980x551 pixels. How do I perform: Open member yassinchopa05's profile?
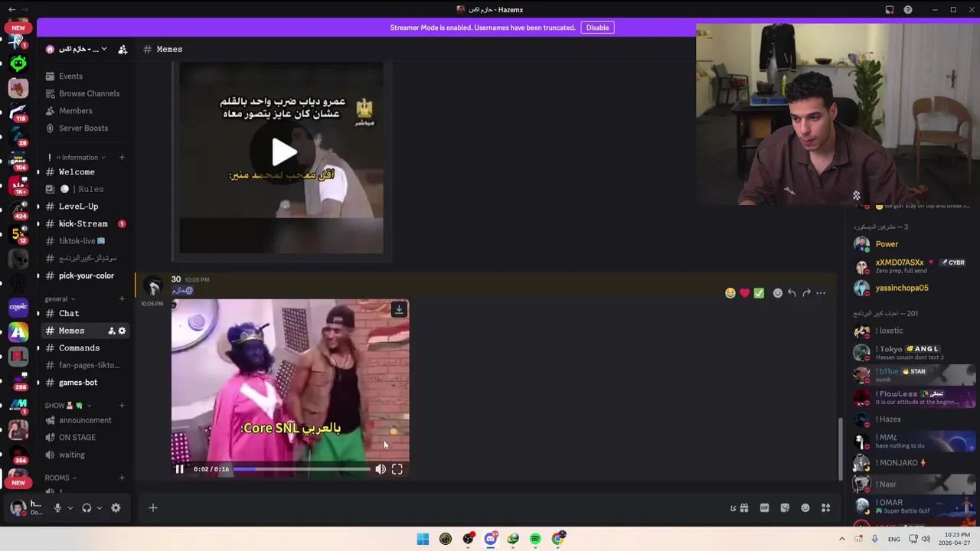[913, 288]
